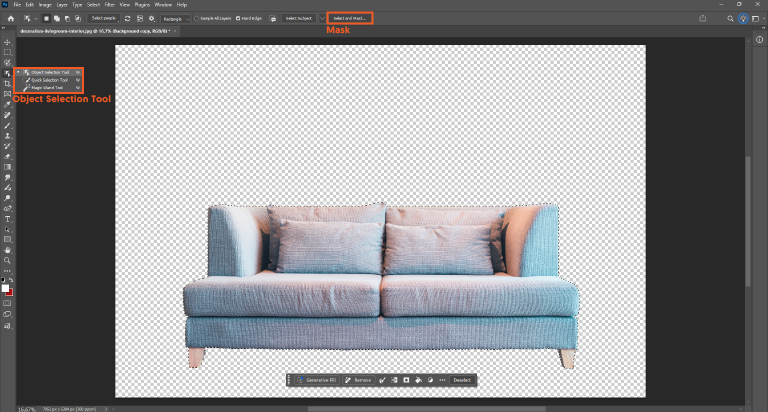Open the Image menu
The image size is (768, 412).
click(45, 4)
